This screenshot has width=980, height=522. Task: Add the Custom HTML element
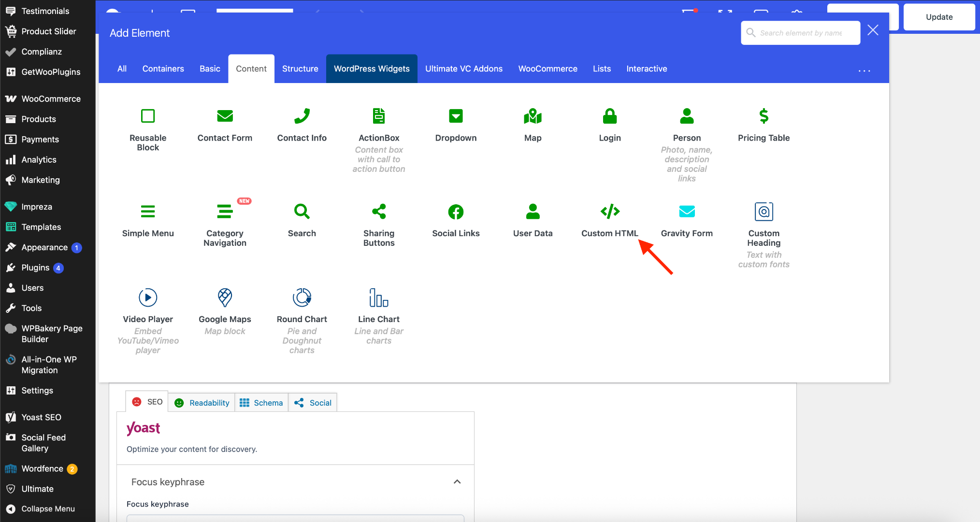(x=609, y=221)
